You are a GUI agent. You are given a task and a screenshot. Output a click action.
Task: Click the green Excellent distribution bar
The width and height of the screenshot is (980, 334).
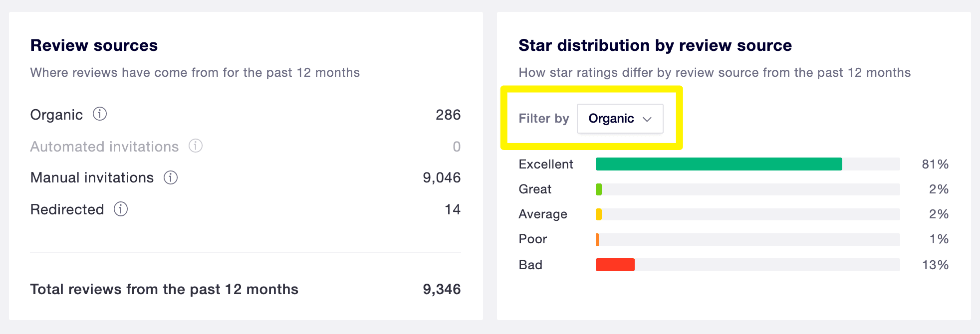pos(719,164)
